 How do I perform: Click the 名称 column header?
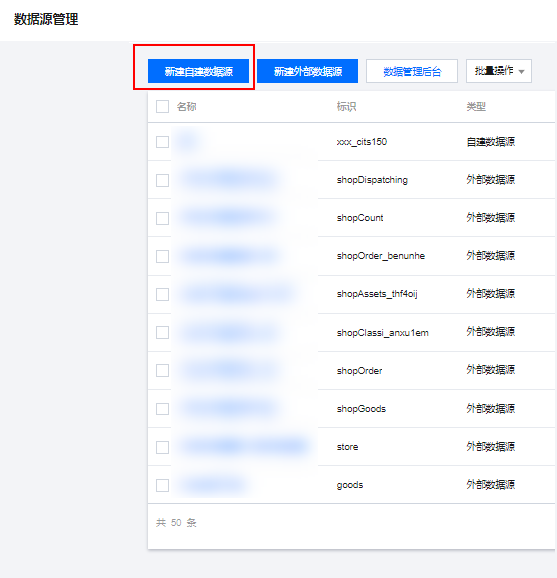click(186, 107)
